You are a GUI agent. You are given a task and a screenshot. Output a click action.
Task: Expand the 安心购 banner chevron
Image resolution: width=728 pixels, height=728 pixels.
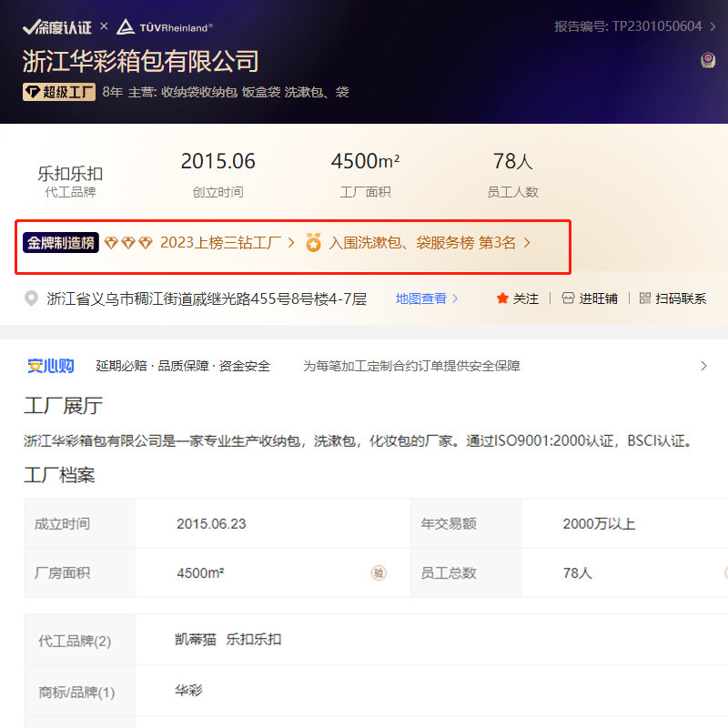point(703,366)
